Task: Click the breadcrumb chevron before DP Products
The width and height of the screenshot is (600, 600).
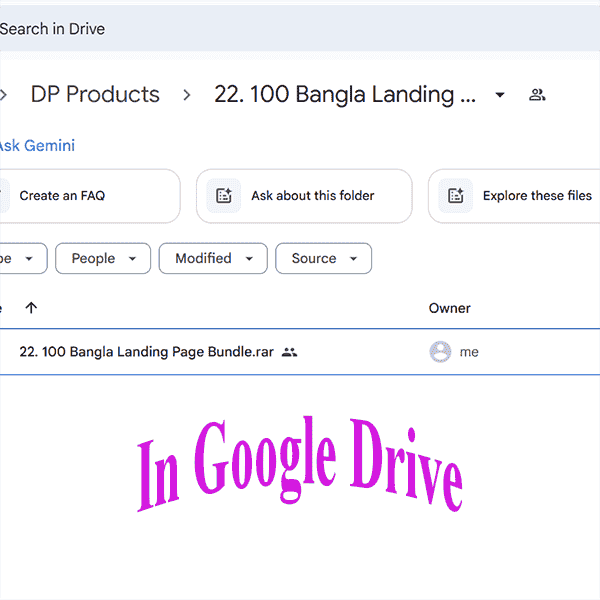Action: pos(3,95)
